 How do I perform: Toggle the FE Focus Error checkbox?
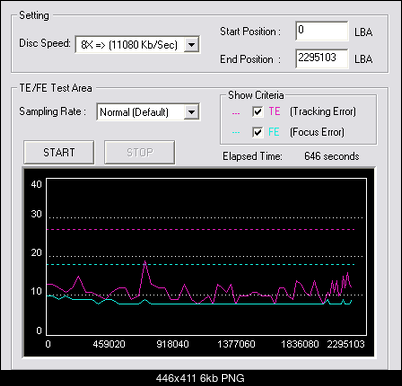(x=257, y=132)
